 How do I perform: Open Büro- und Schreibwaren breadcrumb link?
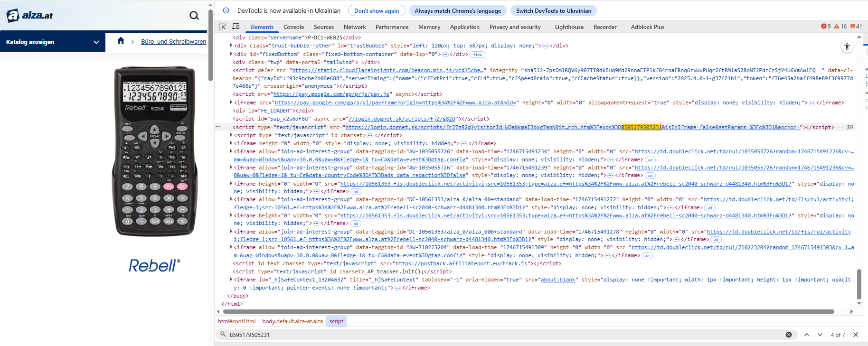click(x=174, y=42)
